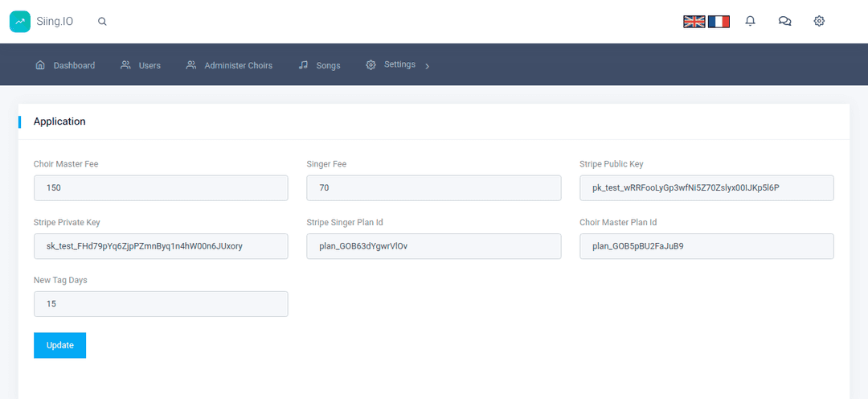Open the Settings menu item
This screenshot has height=399, width=868.
(399, 64)
